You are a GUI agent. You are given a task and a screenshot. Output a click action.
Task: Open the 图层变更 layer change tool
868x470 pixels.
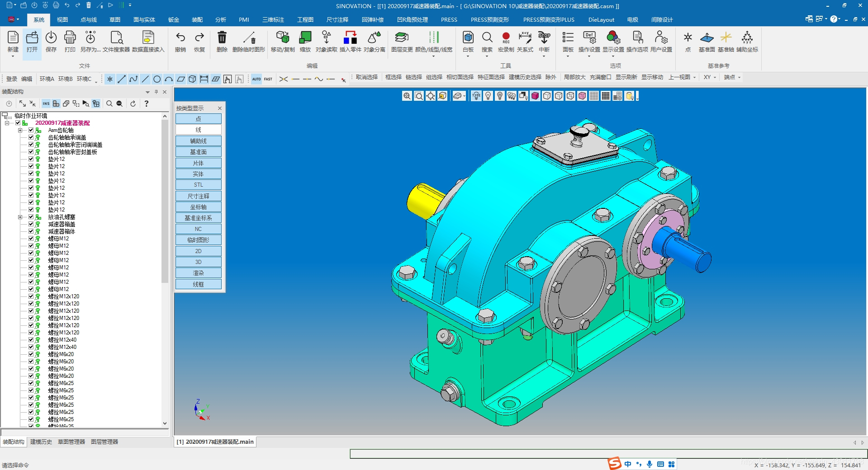(x=402, y=42)
